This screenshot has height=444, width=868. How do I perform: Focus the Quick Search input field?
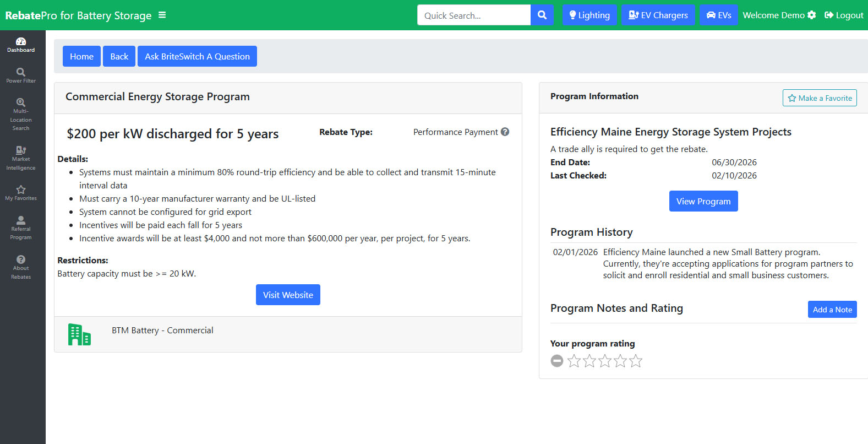474,15
